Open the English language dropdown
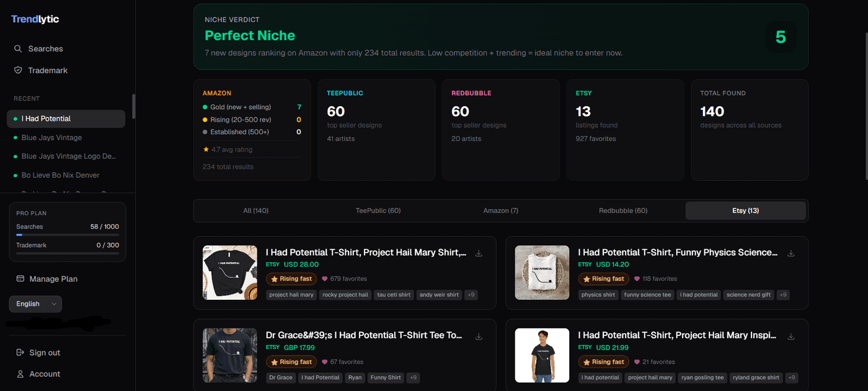Screen dimensions: 868x391 coord(35,304)
